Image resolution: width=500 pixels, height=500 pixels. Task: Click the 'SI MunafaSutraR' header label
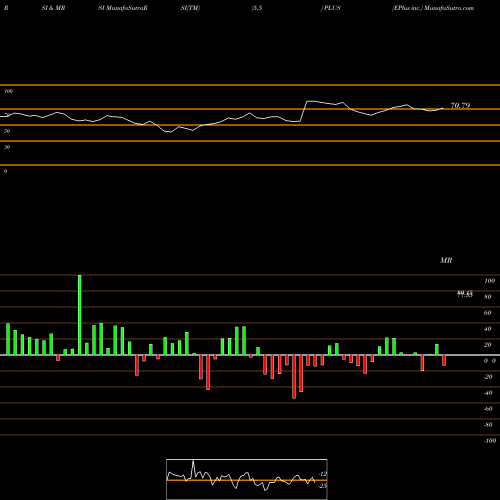click(123, 8)
